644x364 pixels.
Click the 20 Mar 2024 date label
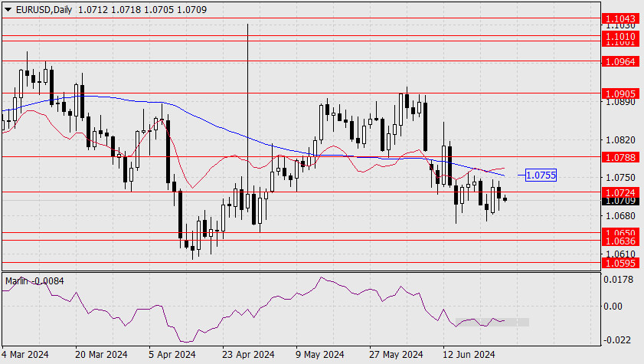[101, 355]
